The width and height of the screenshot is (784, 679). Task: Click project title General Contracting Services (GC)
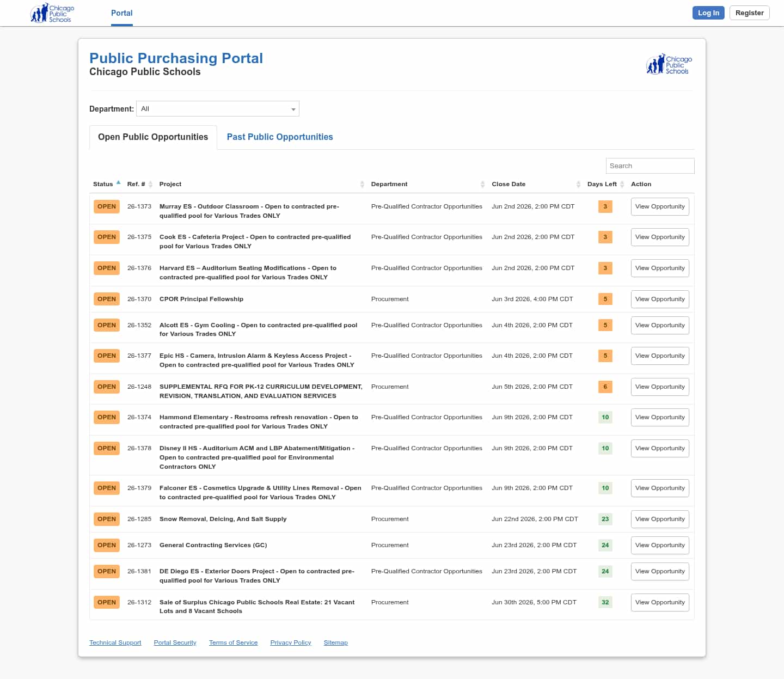click(213, 546)
